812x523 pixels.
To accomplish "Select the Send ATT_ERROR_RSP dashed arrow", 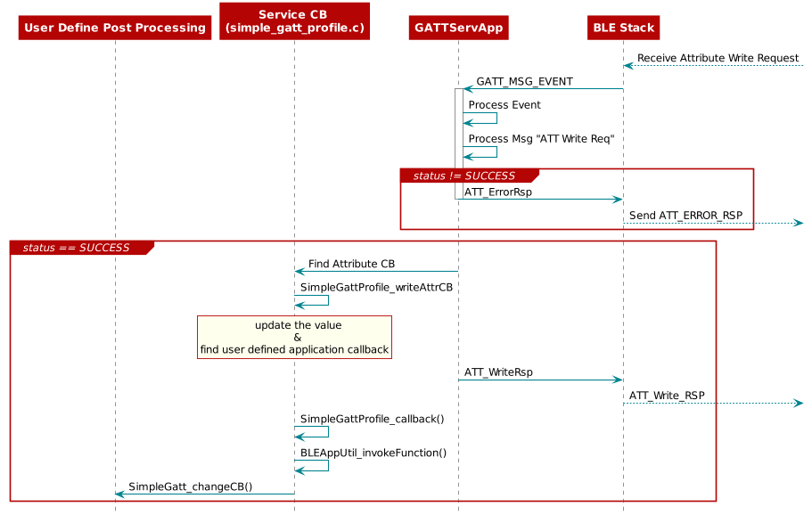I will click(x=713, y=223).
